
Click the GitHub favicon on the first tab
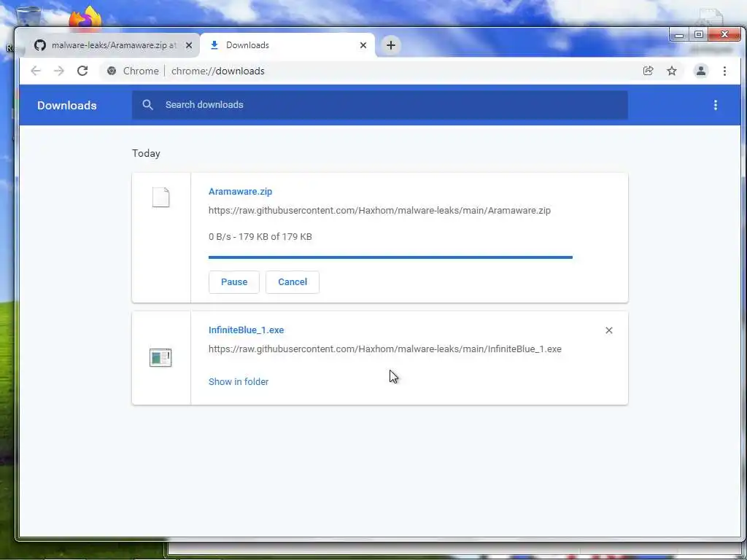point(40,45)
